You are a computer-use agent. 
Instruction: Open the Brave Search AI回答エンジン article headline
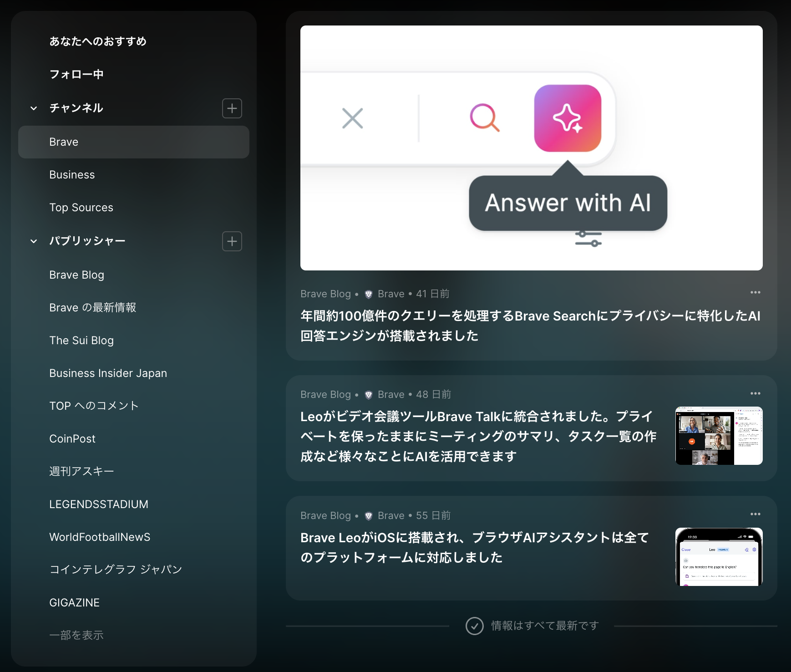[x=530, y=326]
